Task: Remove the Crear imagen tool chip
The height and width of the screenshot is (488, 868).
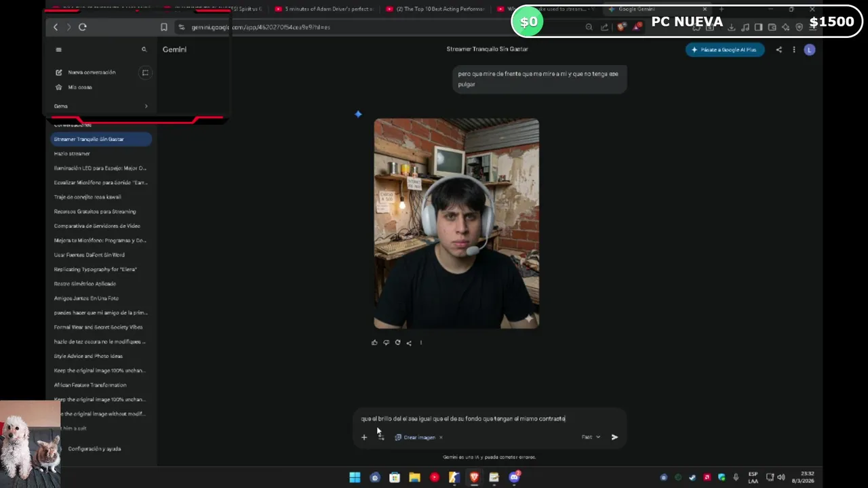Action: click(x=441, y=437)
